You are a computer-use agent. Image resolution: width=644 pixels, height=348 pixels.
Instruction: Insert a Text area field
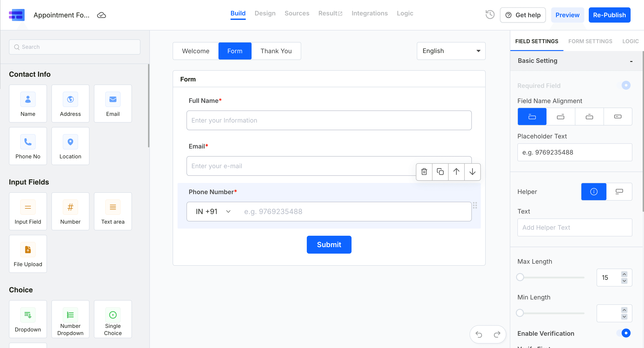(113, 211)
